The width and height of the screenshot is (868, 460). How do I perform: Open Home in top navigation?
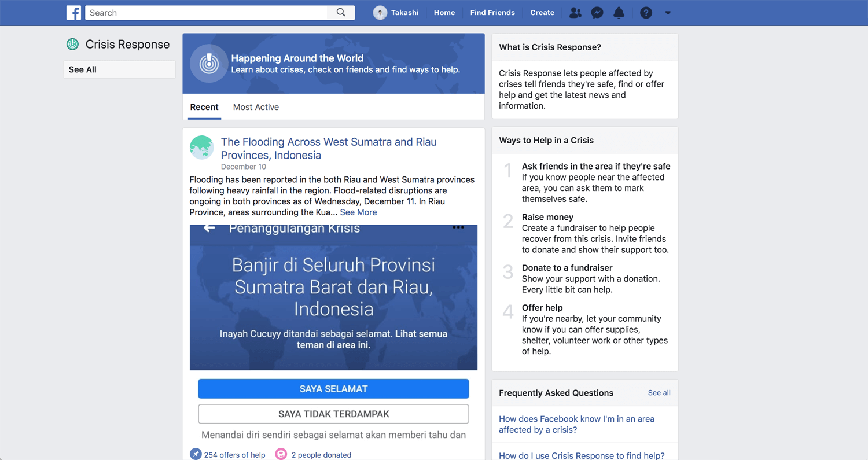(x=444, y=13)
